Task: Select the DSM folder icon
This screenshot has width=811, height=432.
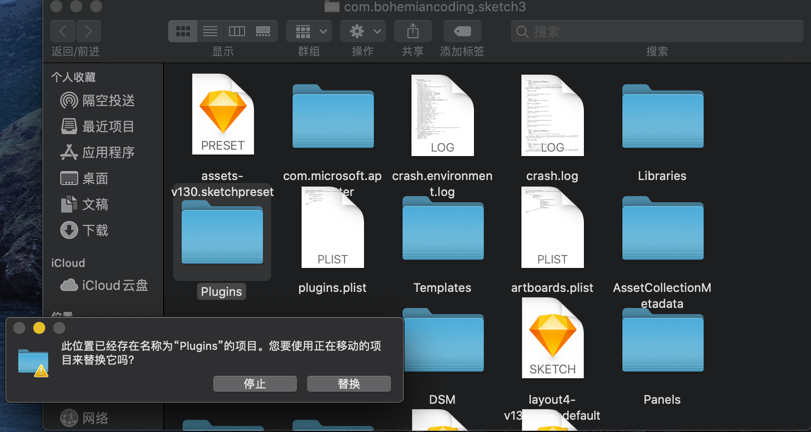Action: tap(443, 340)
